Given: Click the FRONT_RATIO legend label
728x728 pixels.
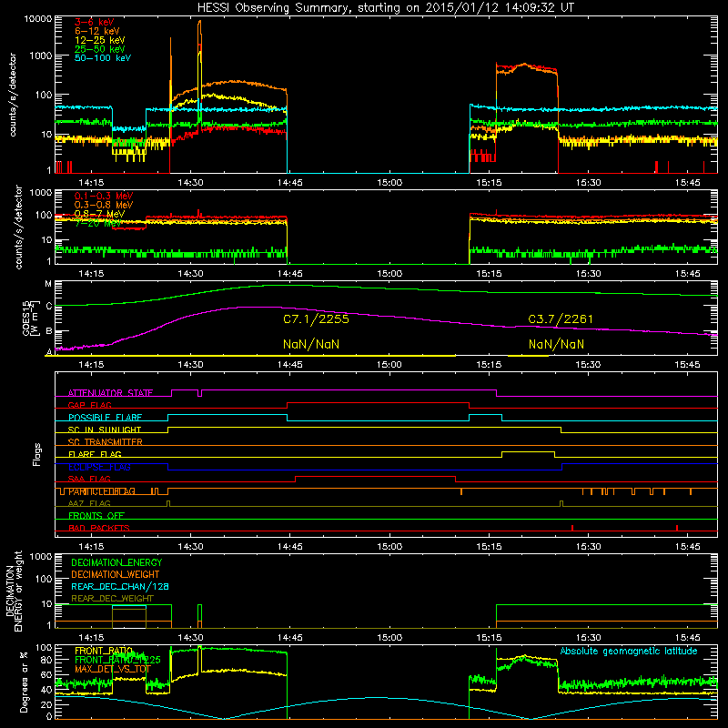Looking at the screenshot, I should [104, 651].
